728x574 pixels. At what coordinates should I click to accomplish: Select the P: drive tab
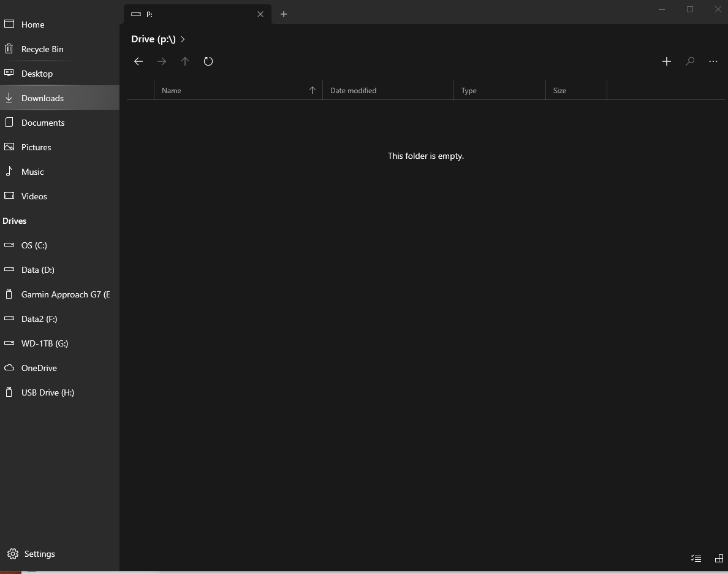pos(198,14)
